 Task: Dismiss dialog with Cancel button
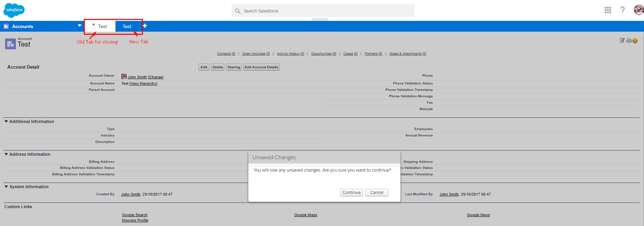pos(377,192)
